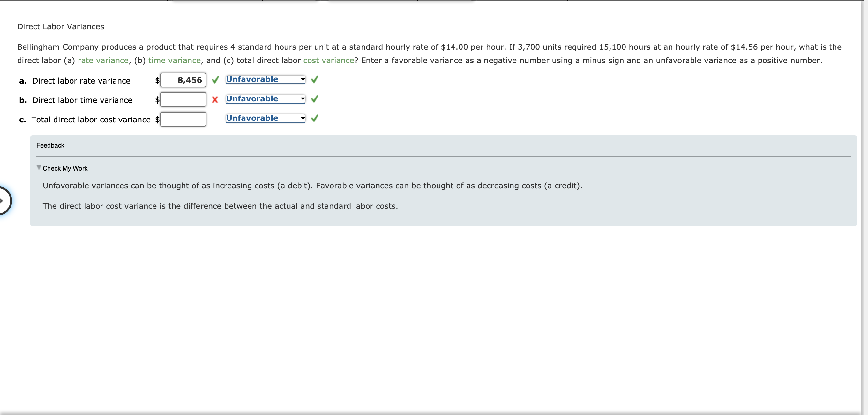Click red X beside time variance field
The image size is (868, 415).
pos(215,100)
